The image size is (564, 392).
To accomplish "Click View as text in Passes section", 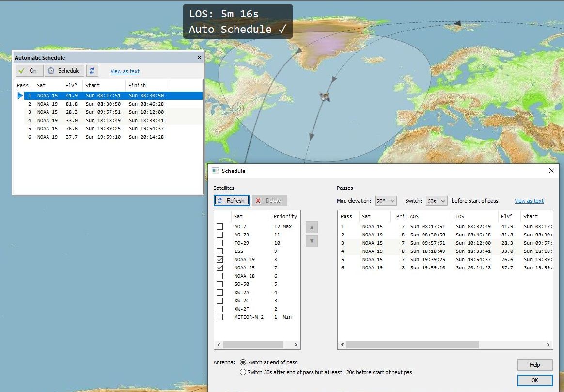I will (529, 201).
